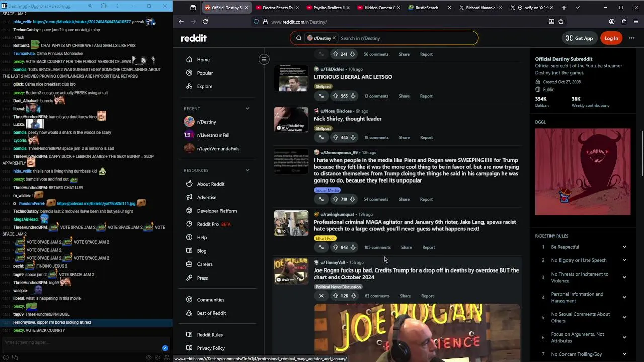Collapse the Recent section

(x=247, y=108)
